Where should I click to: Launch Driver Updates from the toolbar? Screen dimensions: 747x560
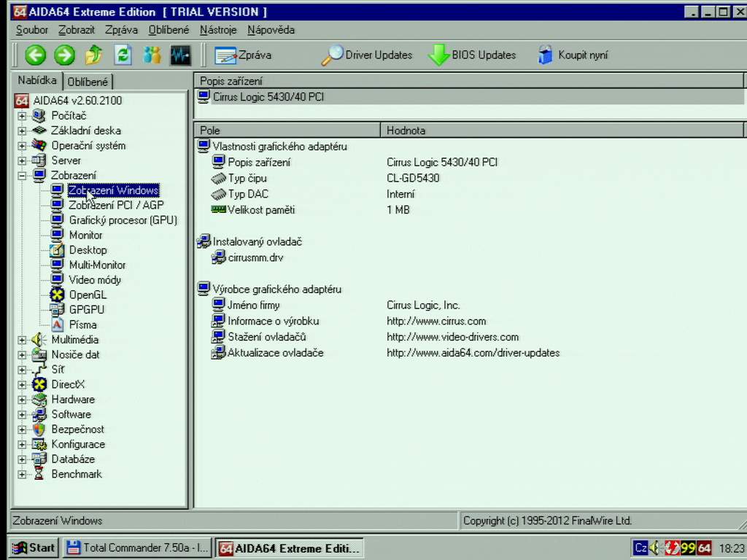tap(367, 55)
